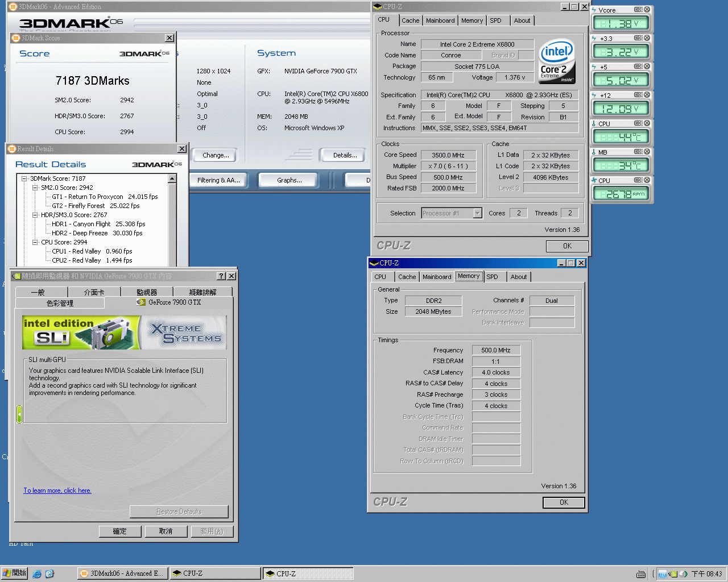The image size is (728, 582).
Task: Switch to Cache tab in upper CPU-Z
Action: 410,20
